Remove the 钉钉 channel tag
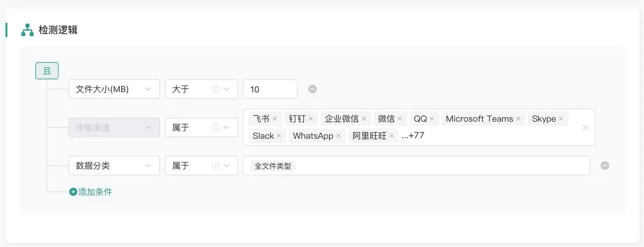The image size is (644, 247). point(311,119)
